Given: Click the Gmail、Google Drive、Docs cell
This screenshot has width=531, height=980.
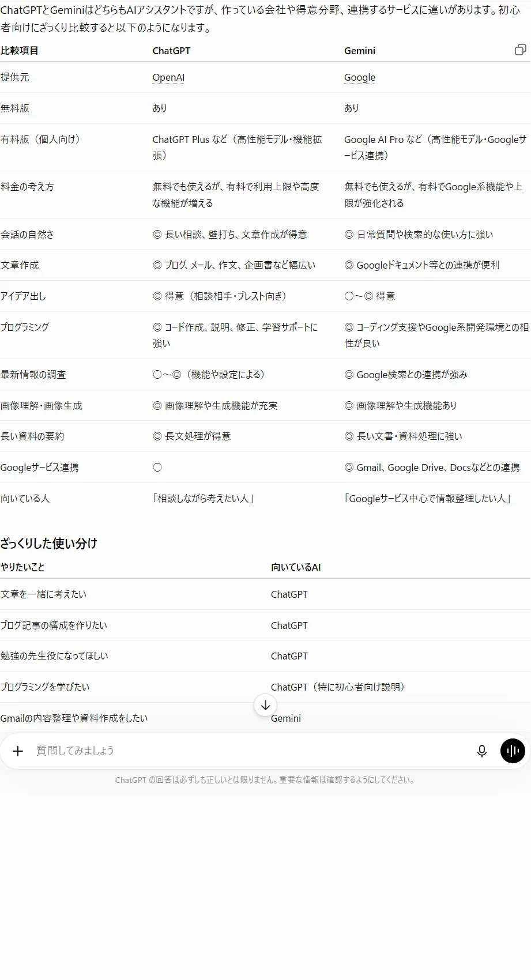Looking at the screenshot, I should tap(432, 468).
